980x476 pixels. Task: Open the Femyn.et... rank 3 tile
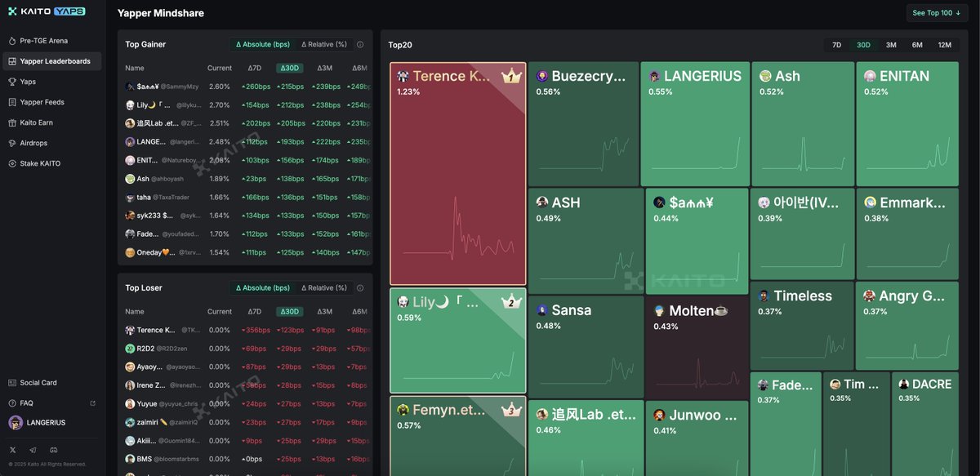click(x=458, y=436)
